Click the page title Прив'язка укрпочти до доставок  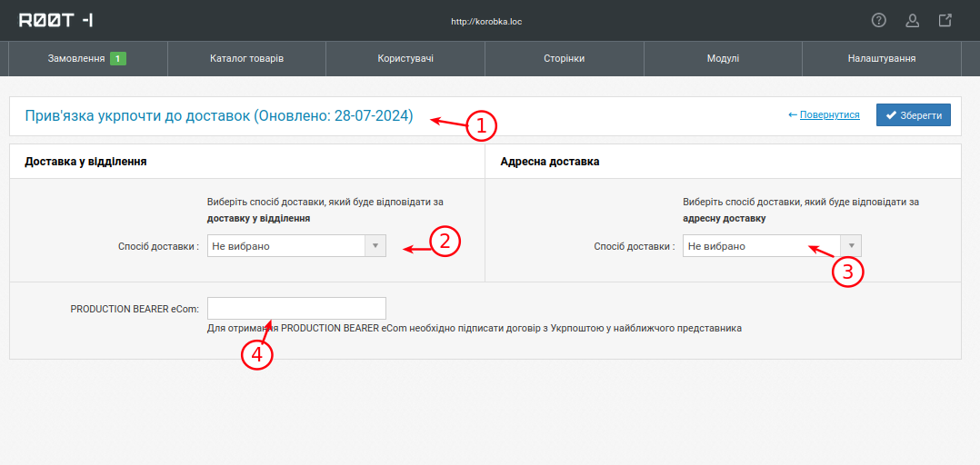coord(219,115)
